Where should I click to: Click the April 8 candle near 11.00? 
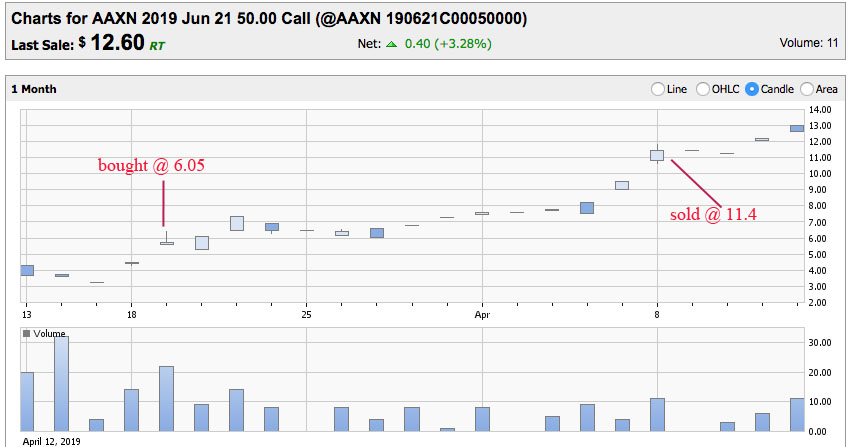[x=657, y=156]
